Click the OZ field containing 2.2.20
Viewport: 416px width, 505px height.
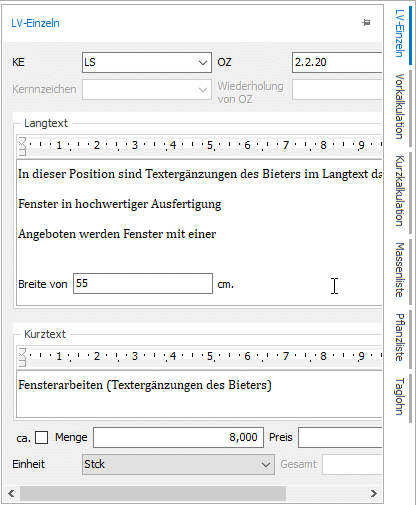pos(337,62)
